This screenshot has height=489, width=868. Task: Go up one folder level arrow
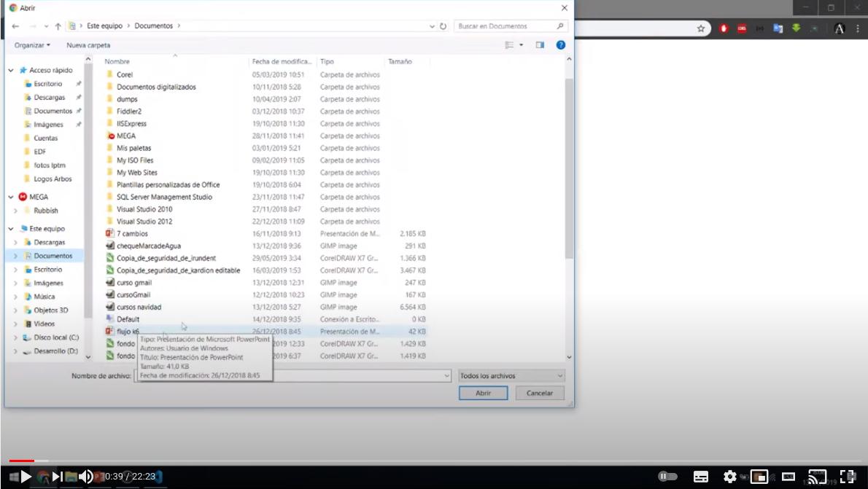pos(58,26)
